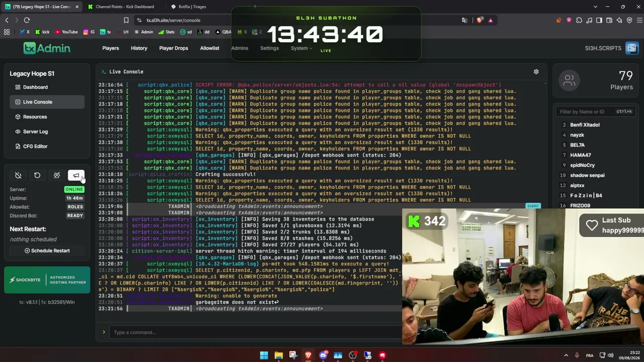Open the kick bookmark
This screenshot has width=644, height=362.
click(42, 32)
